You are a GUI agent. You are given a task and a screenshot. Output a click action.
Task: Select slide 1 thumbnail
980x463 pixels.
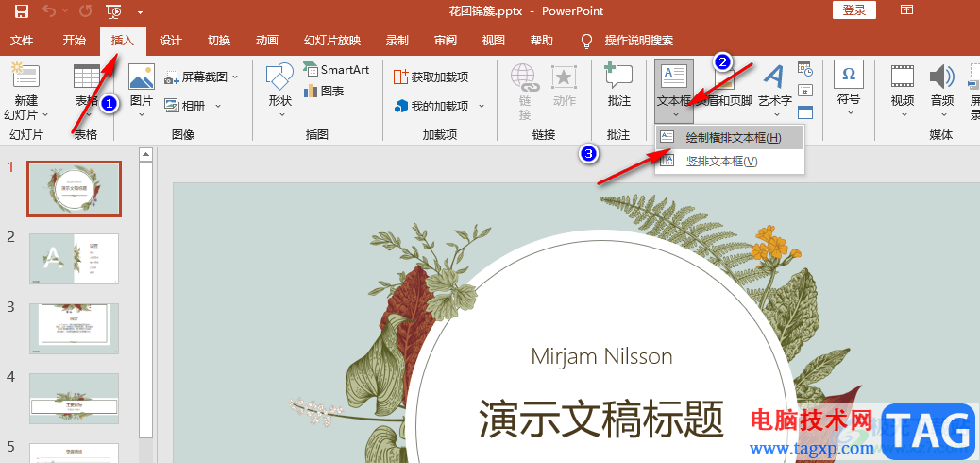pos(74,189)
